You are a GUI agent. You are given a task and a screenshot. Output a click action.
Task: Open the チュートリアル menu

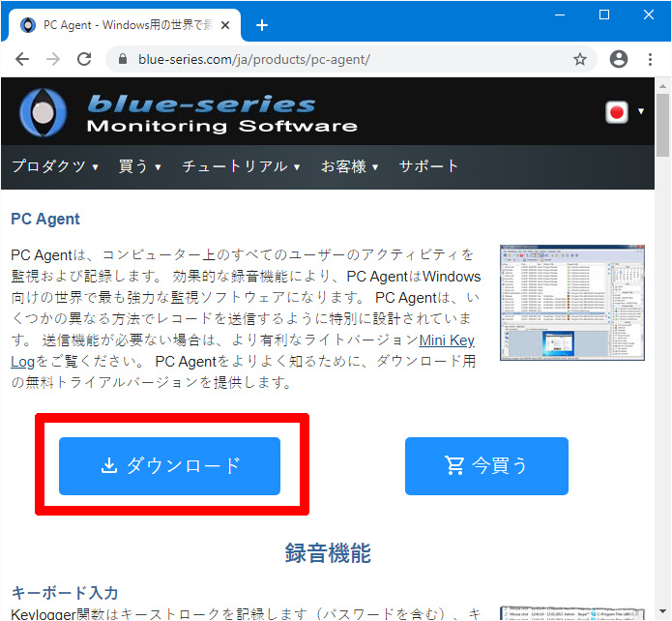[x=241, y=166]
